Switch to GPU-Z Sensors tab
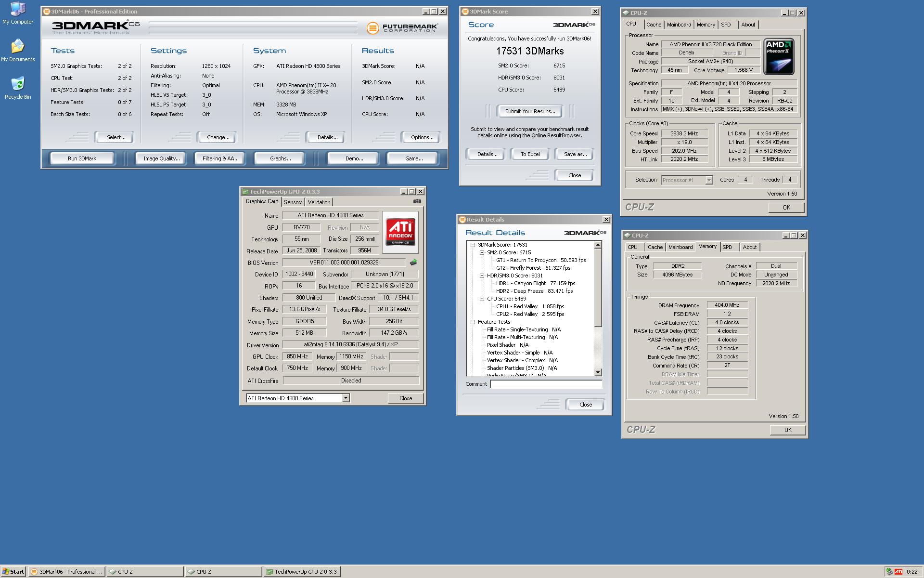This screenshot has width=924, height=578. [293, 202]
